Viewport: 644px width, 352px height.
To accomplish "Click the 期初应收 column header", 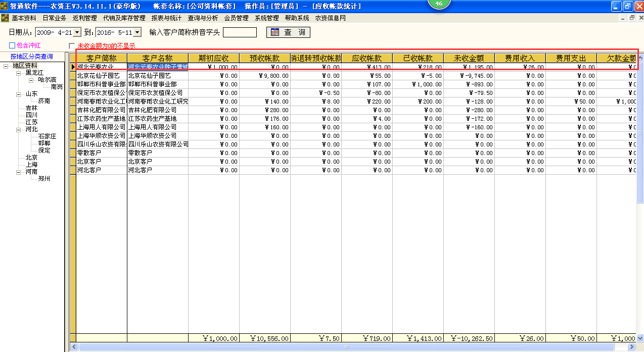I will click(214, 58).
